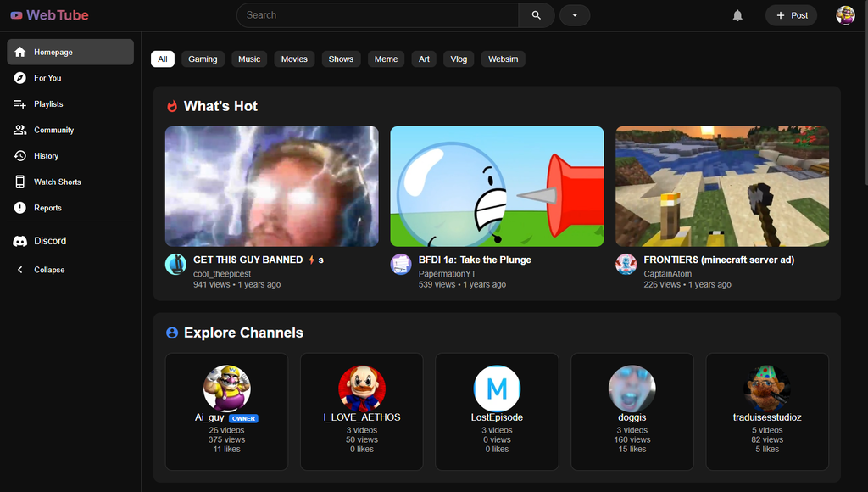Click the search magnifier icon button
This screenshot has height=492, width=868.
(536, 15)
